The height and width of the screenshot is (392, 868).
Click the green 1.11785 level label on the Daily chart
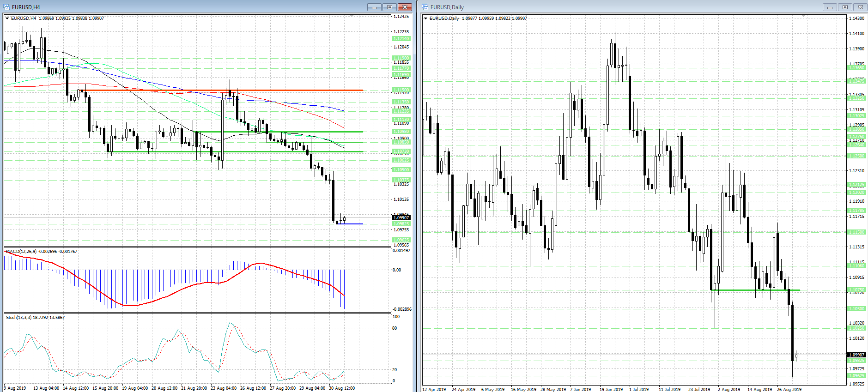[x=856, y=211]
